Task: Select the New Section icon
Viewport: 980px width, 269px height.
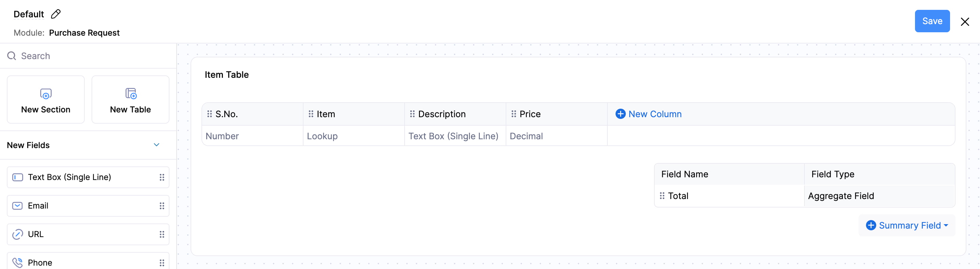Action: pyautogui.click(x=45, y=94)
